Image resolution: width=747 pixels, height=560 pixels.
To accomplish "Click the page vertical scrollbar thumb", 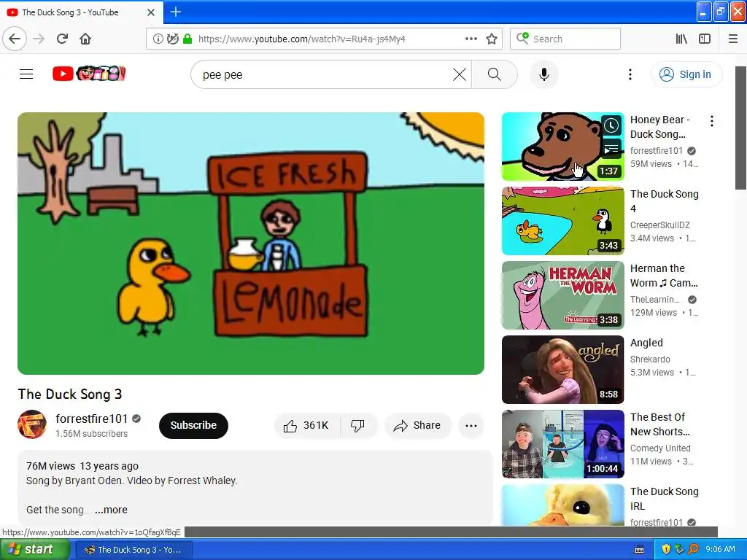I will point(741,128).
